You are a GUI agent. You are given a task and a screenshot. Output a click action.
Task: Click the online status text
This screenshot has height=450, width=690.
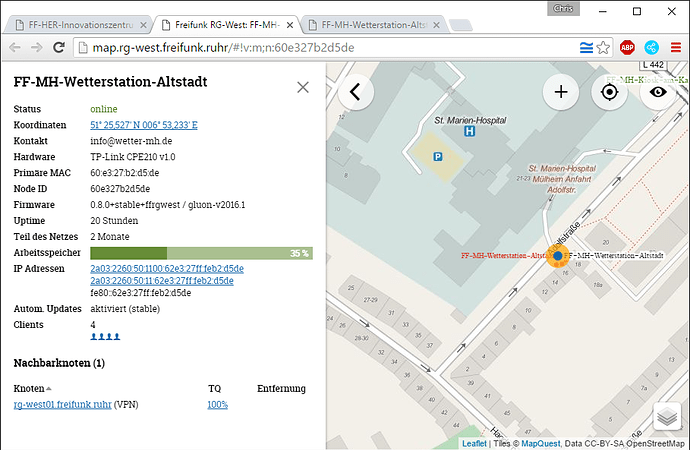(104, 109)
